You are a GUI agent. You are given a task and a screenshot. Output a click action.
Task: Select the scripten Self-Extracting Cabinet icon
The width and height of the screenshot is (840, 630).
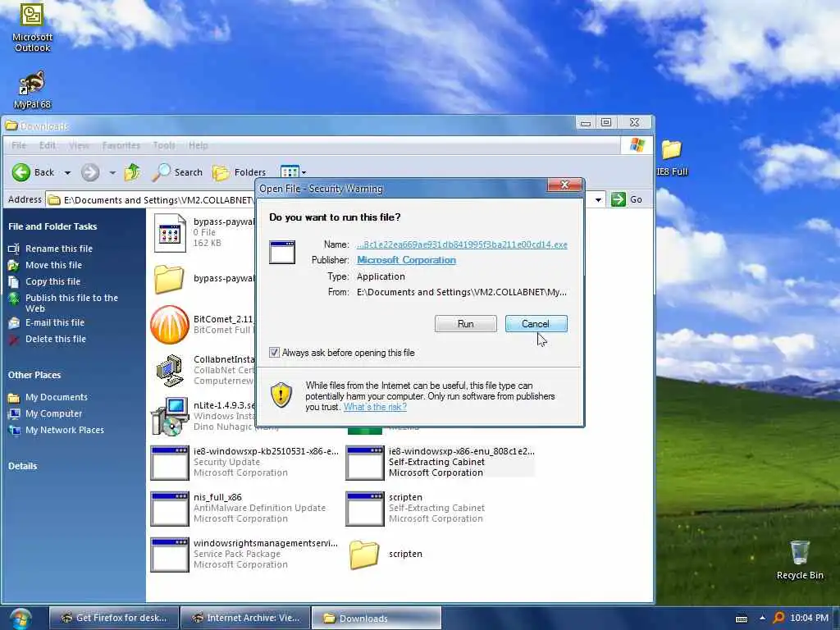pos(365,509)
